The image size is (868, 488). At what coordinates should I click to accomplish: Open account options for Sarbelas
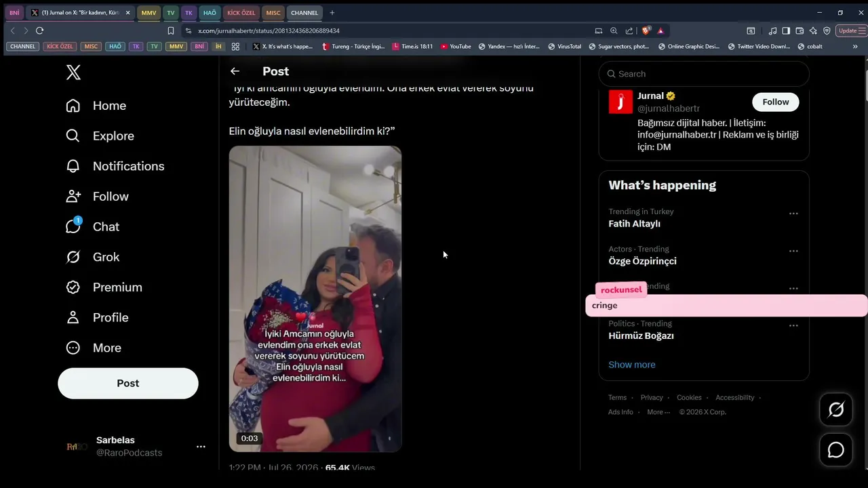pos(201,447)
